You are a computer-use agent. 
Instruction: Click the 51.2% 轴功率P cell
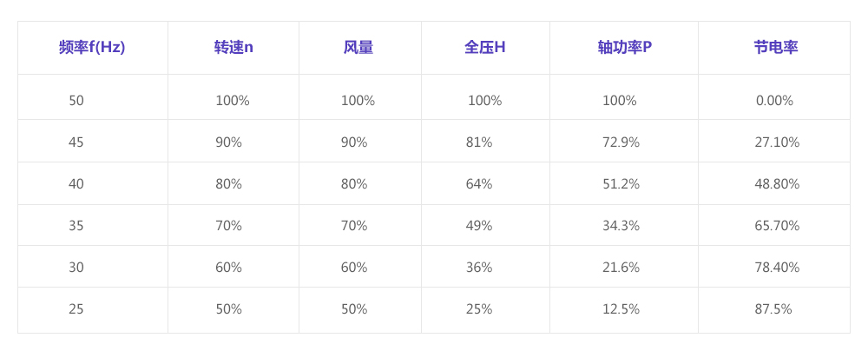coord(621,184)
